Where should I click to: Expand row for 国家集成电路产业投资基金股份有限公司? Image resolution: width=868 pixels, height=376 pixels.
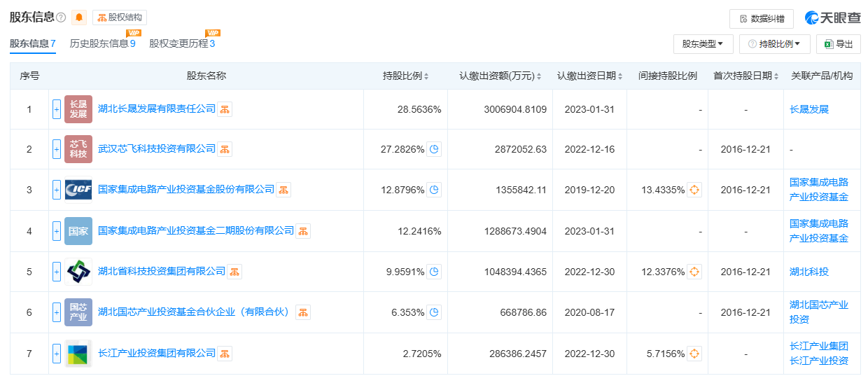pos(57,190)
